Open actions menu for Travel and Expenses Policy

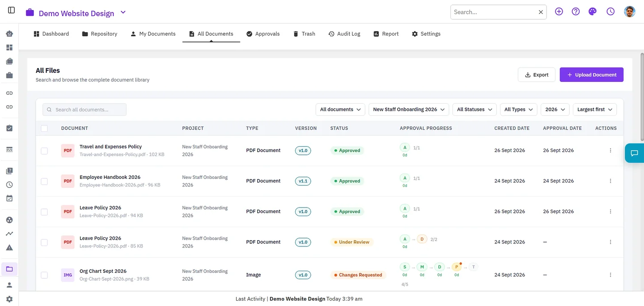(x=610, y=150)
